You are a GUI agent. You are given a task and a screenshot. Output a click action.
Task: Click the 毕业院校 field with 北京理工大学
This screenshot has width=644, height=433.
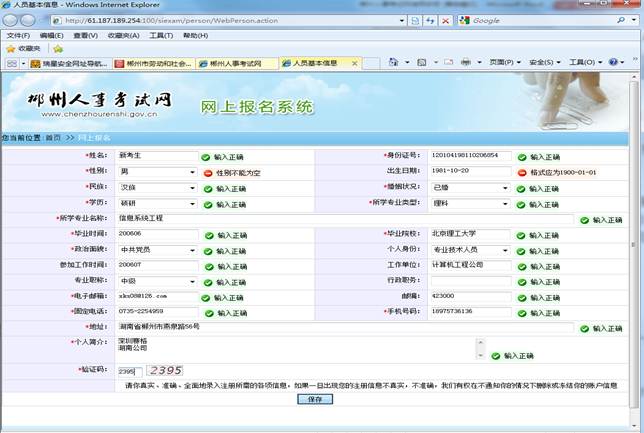click(470, 234)
